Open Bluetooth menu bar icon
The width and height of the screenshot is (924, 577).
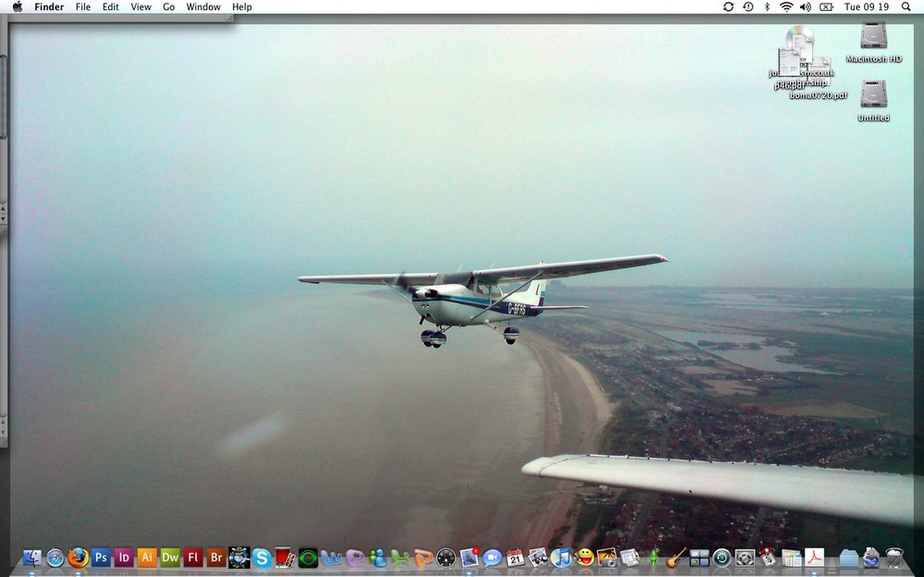coord(767,6)
